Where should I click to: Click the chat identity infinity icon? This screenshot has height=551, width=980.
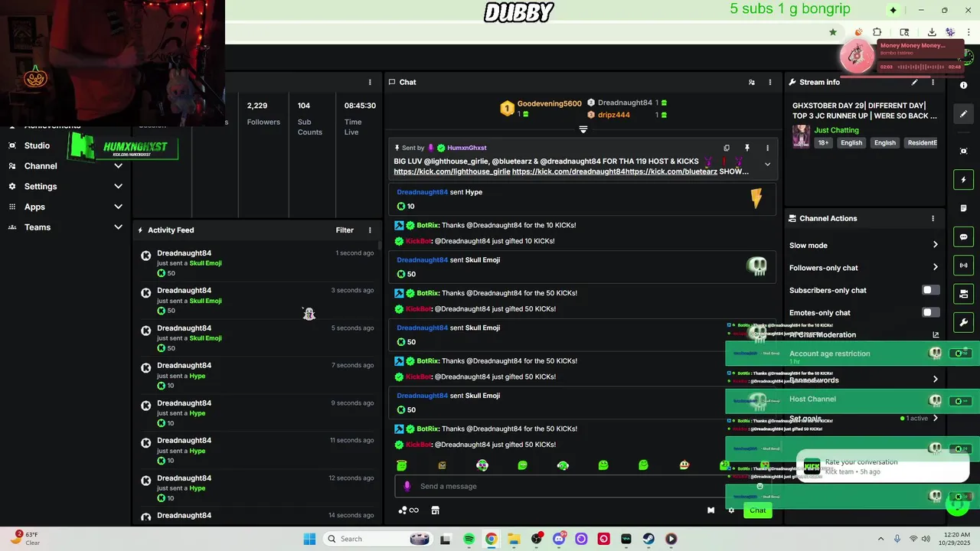pyautogui.click(x=409, y=510)
